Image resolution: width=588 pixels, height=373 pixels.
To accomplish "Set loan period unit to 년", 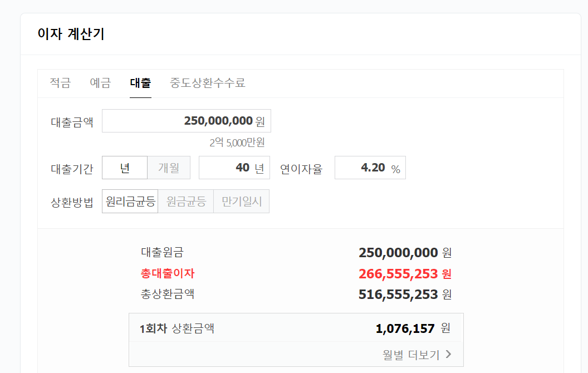I will coord(125,167).
